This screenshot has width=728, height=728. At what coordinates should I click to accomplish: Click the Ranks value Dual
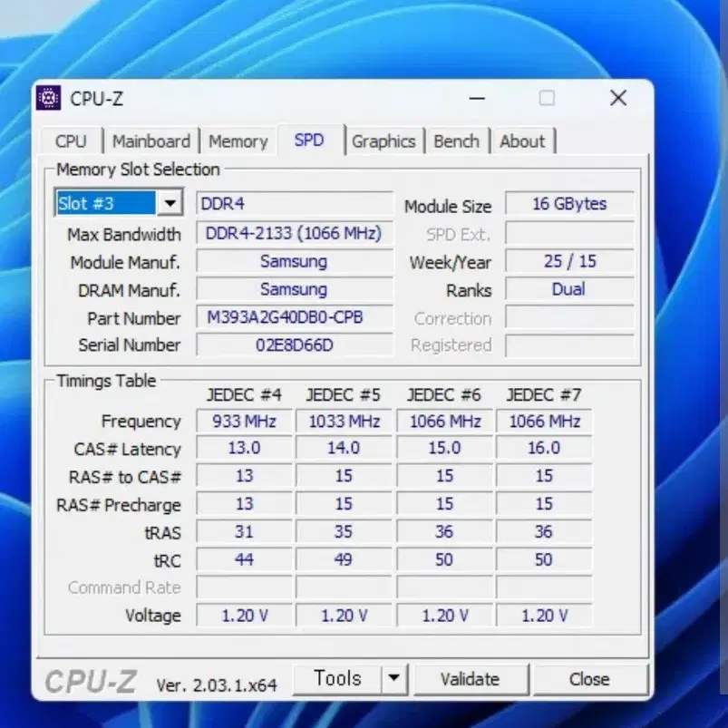point(569,290)
